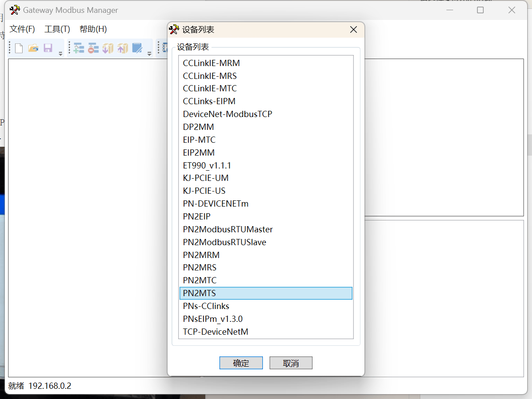Viewport: 532px width, 399px height.
Task: Maximize the Gateway Modbus Manager window
Action: pyautogui.click(x=480, y=10)
